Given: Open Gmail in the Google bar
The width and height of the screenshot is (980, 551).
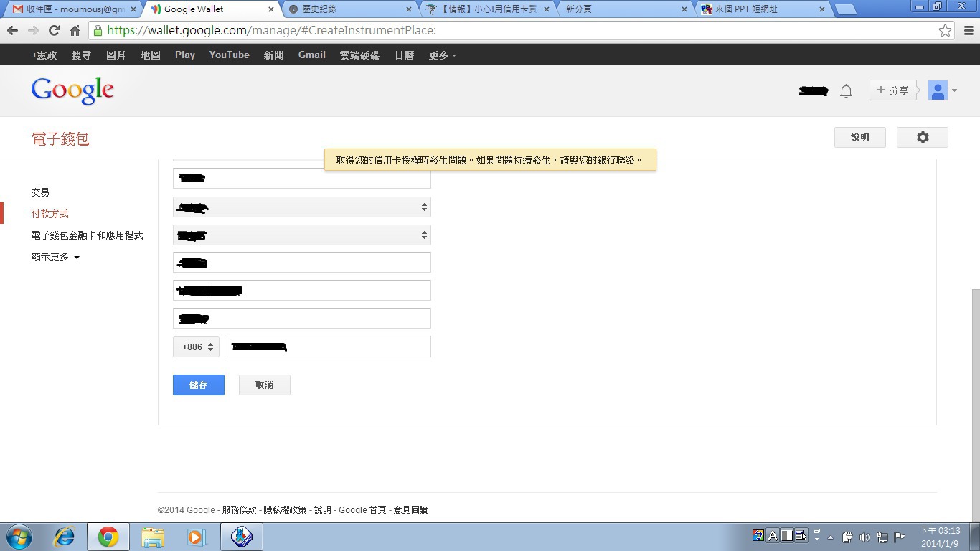Looking at the screenshot, I should [x=312, y=55].
